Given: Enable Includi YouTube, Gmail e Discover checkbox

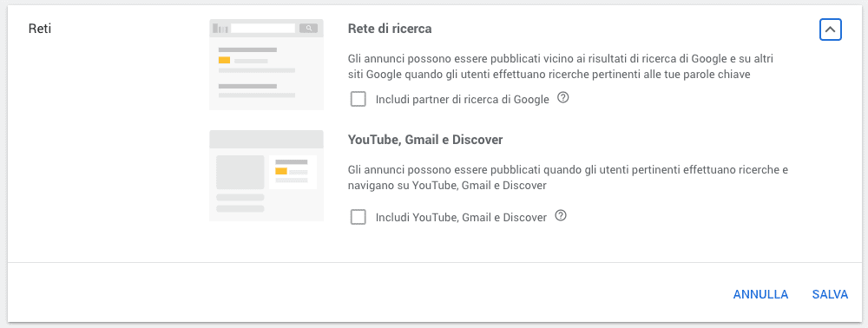Looking at the screenshot, I should pos(358,218).
